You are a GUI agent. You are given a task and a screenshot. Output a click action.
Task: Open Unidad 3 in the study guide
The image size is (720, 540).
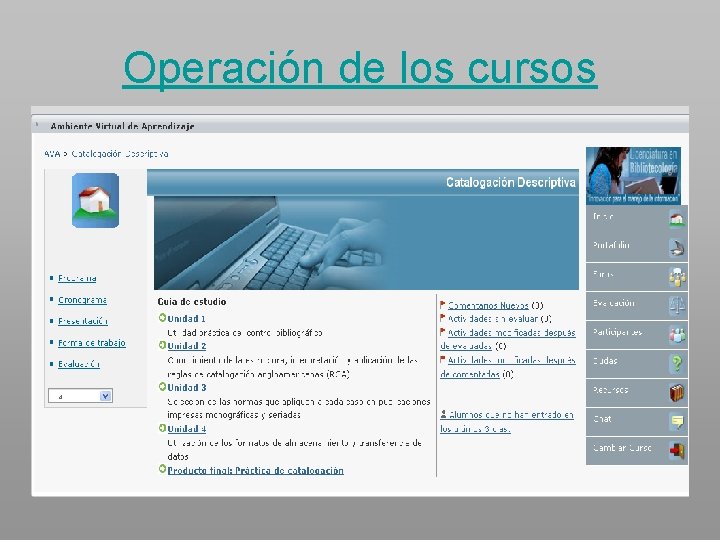pos(186,388)
